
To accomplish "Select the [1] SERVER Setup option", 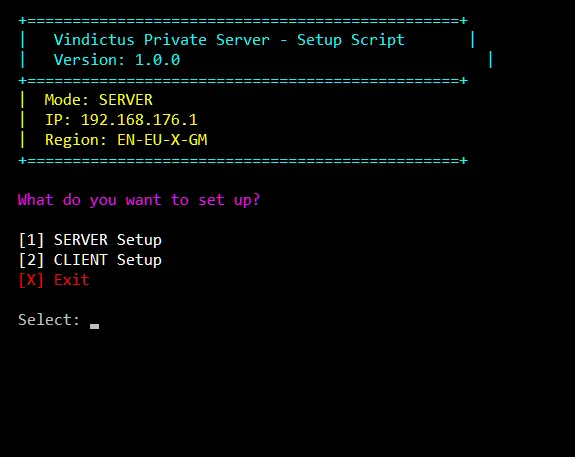I will tap(90, 240).
